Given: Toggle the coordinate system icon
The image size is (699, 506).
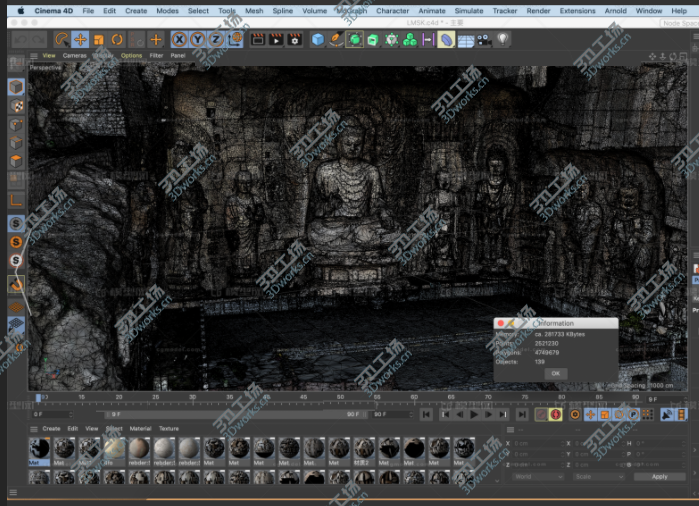Looking at the screenshot, I should coord(235,40).
